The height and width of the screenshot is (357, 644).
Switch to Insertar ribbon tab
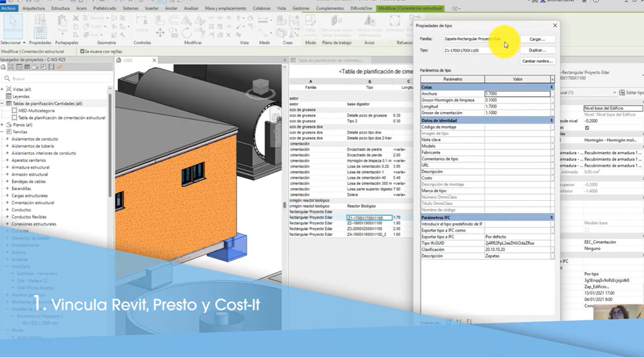(x=152, y=8)
